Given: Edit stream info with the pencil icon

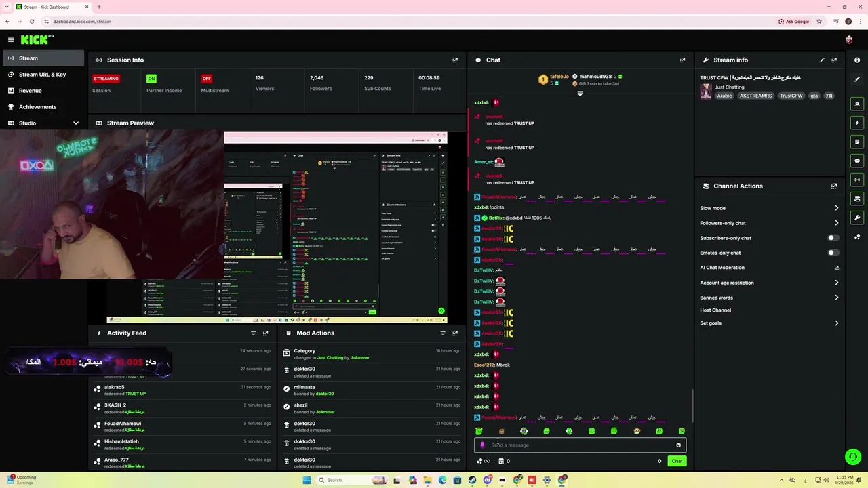Looking at the screenshot, I should click(x=822, y=60).
